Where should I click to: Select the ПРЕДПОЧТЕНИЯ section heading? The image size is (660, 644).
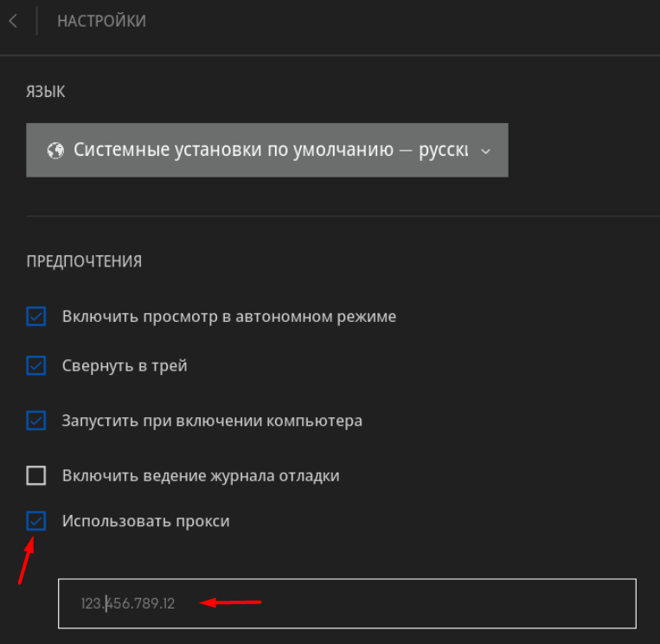pyautogui.click(x=84, y=261)
